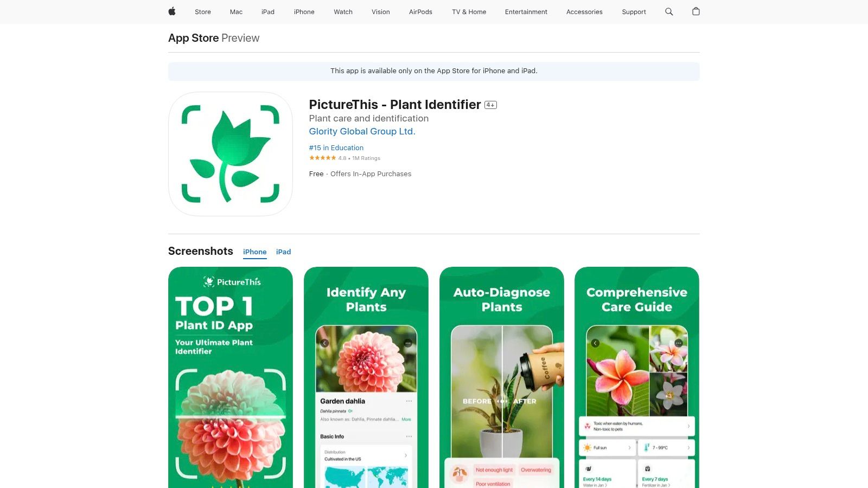Screen dimensions: 868x488
Task: Open the TOP 1 Plant ID App screenshot
Action: point(231,377)
